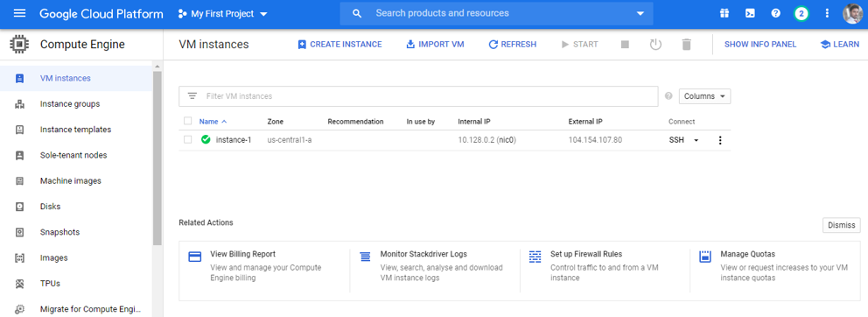Click the Start instance button

pyautogui.click(x=580, y=45)
